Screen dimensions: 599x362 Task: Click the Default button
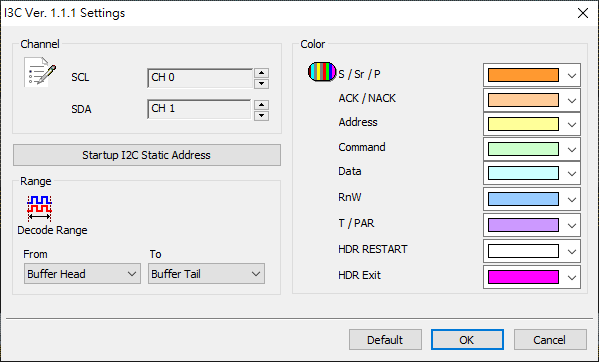[x=385, y=339]
